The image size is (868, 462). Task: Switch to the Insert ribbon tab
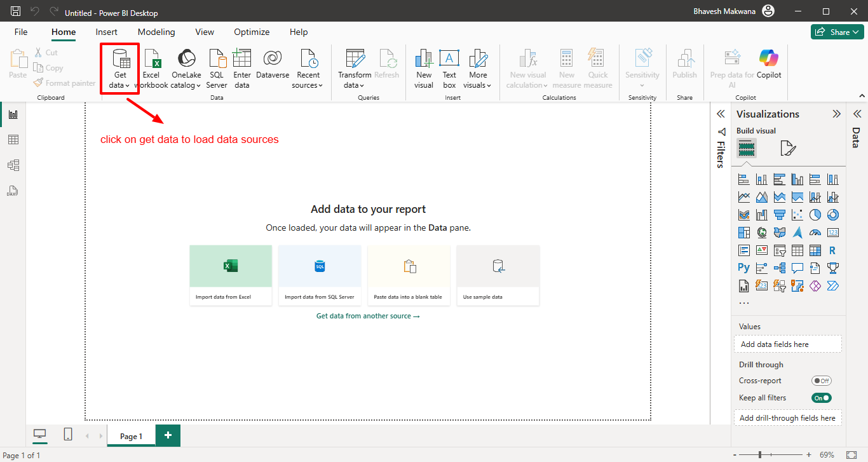pyautogui.click(x=107, y=32)
